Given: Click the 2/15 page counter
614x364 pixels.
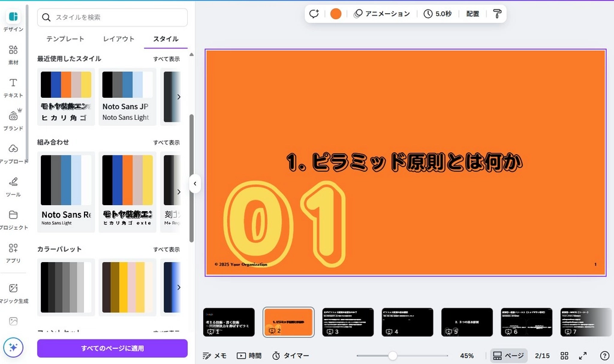Looking at the screenshot, I should click(542, 356).
